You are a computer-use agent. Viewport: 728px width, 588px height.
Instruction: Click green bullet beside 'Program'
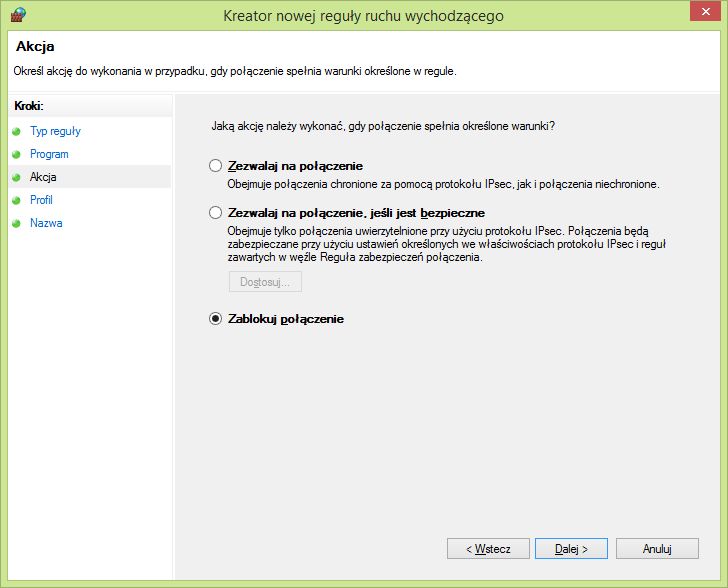17,154
